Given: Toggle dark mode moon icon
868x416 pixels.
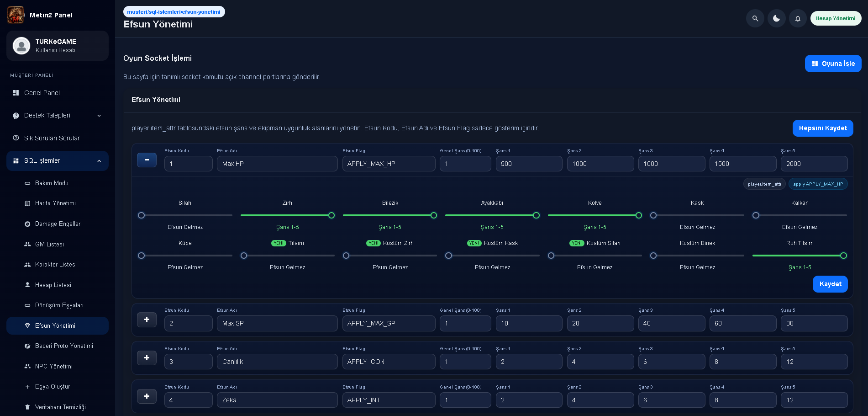Looking at the screenshot, I should click(776, 19).
